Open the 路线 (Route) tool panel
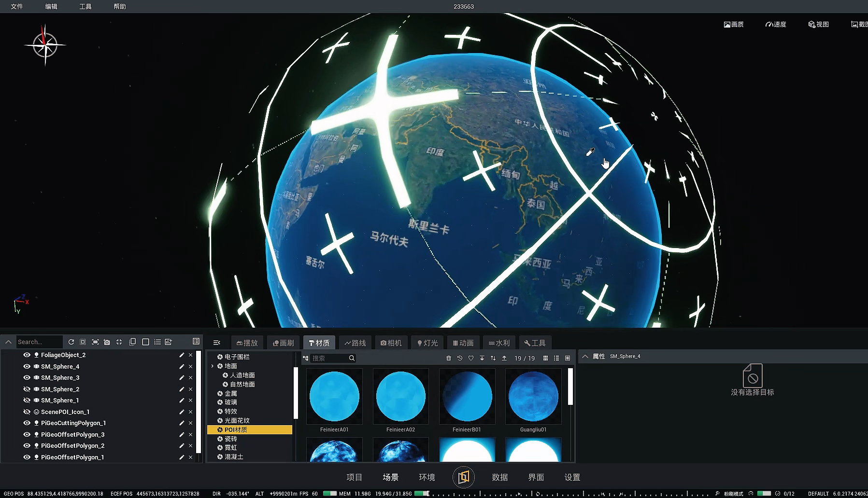Screen dimensions: 868x498 coord(356,342)
